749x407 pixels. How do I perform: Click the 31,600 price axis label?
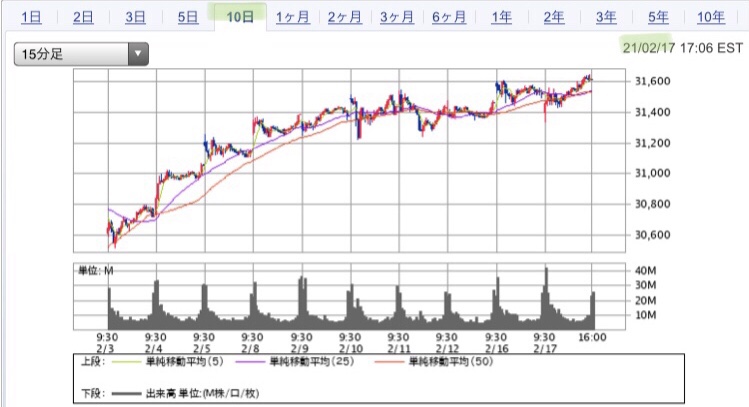point(653,81)
